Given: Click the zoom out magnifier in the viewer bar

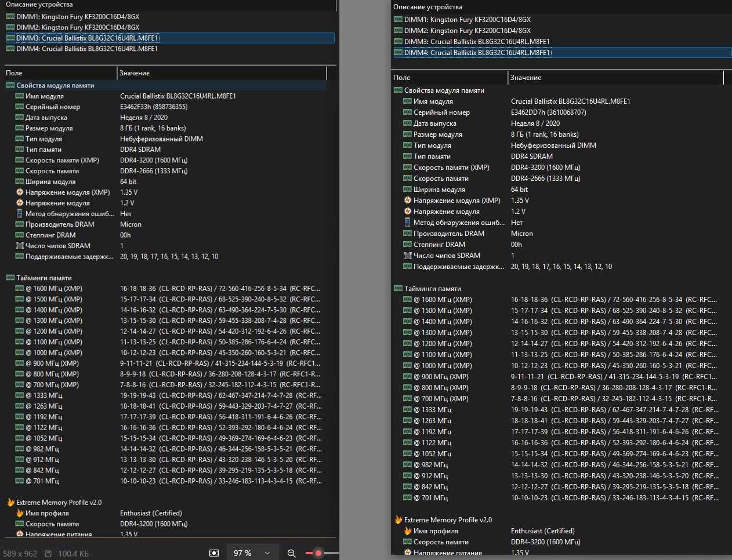Looking at the screenshot, I should pos(292,554).
